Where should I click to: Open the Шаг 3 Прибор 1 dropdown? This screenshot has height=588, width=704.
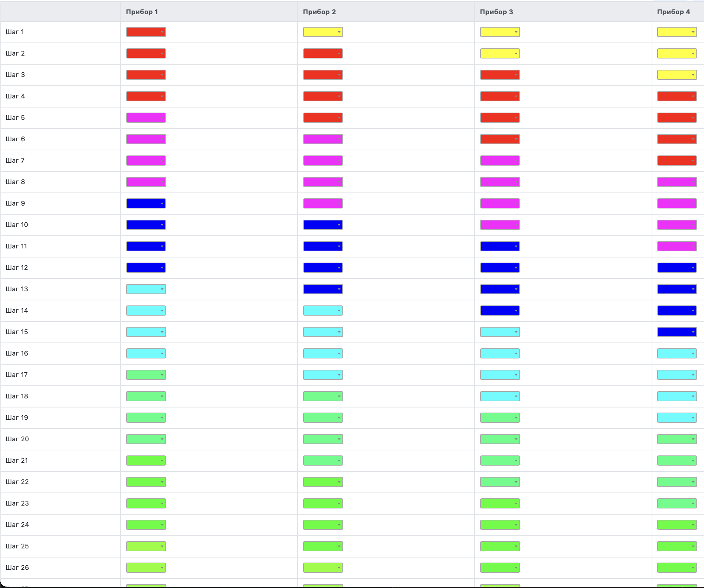[x=146, y=75]
